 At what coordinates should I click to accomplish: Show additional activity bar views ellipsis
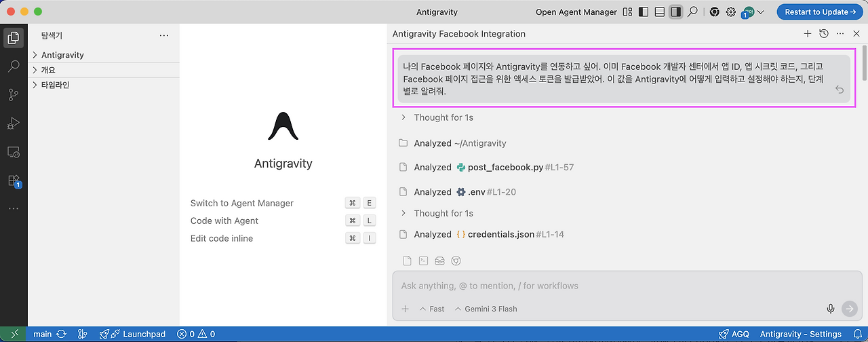(x=14, y=208)
